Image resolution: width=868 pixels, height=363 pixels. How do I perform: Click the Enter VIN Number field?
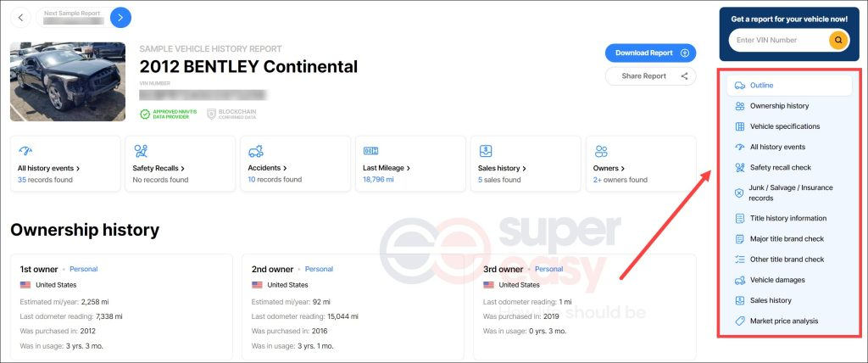[778, 40]
